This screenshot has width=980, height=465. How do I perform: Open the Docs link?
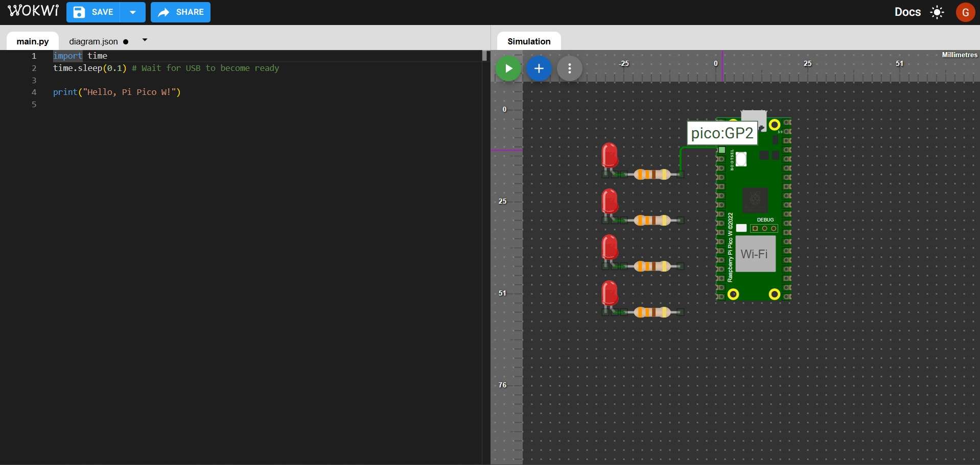pyautogui.click(x=907, y=12)
